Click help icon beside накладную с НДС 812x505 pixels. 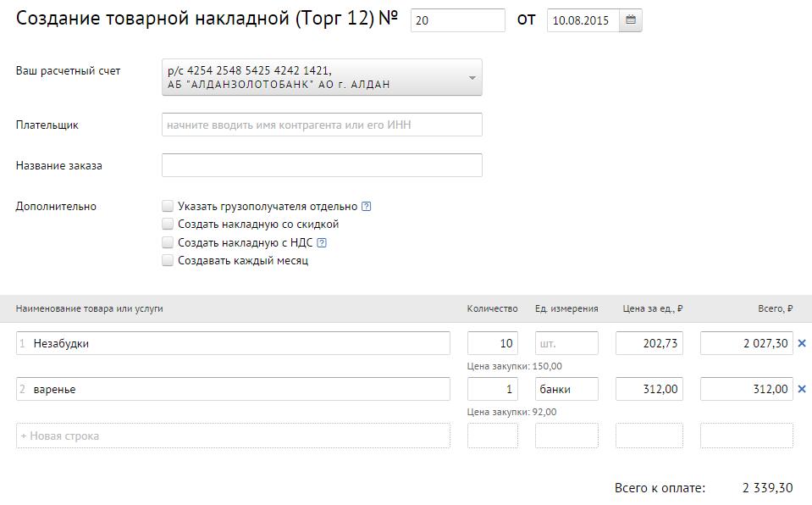322,242
